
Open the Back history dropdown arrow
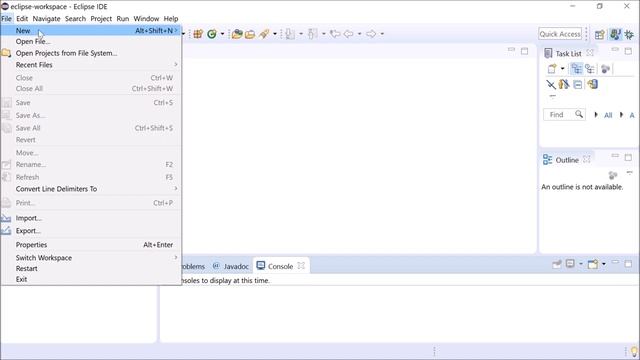point(360,34)
